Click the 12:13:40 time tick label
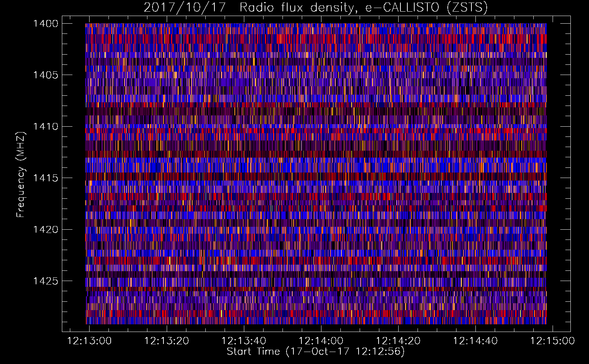This screenshot has height=364, width=589. click(244, 341)
